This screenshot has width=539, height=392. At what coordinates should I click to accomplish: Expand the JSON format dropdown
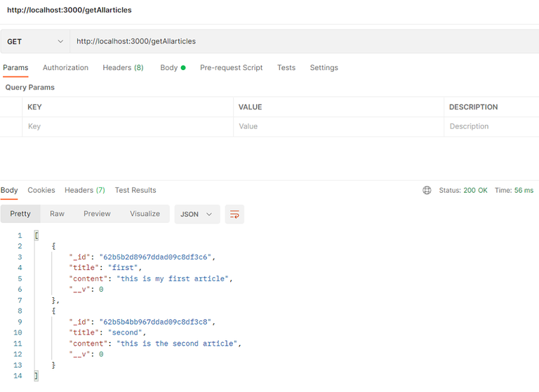197,214
